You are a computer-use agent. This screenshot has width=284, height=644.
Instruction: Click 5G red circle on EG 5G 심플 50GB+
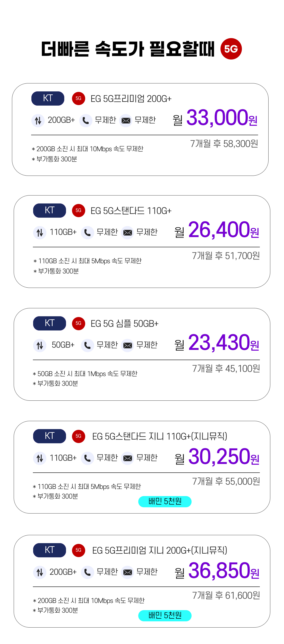78,323
